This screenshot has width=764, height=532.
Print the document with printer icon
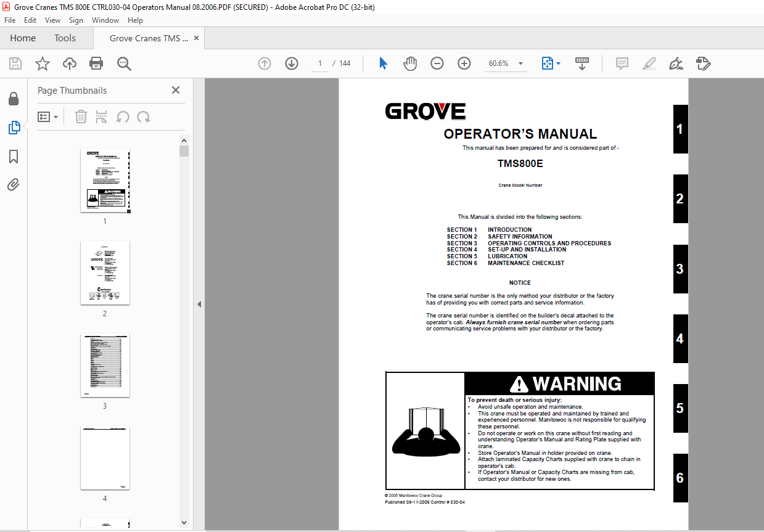click(96, 63)
